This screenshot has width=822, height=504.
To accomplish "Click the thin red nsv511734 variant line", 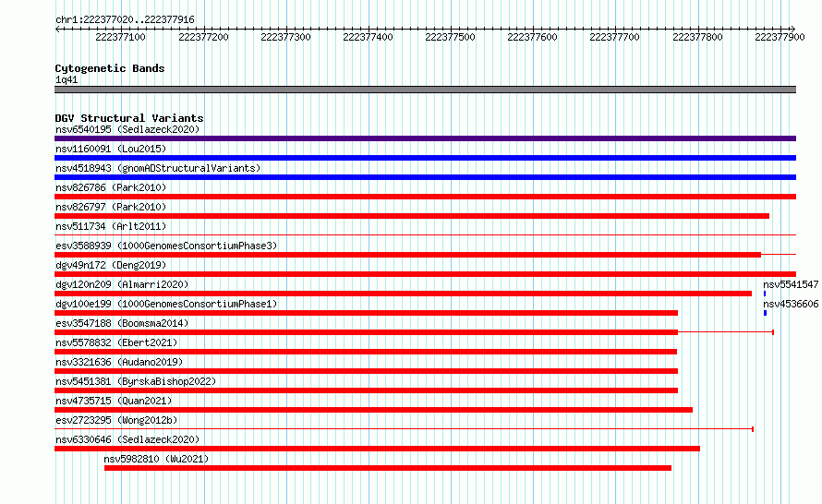I will tap(425, 235).
